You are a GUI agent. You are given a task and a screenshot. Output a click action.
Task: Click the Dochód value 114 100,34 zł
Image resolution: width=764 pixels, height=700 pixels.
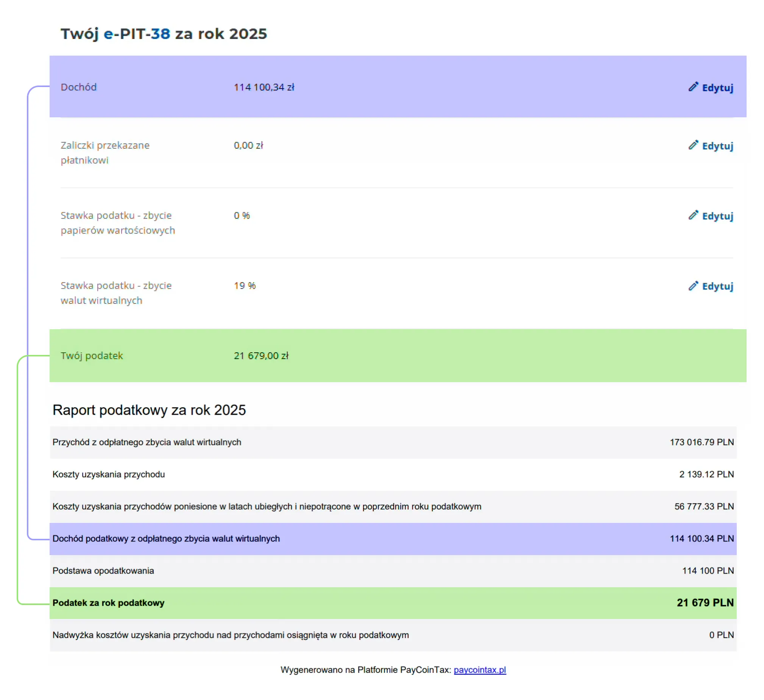click(x=264, y=87)
